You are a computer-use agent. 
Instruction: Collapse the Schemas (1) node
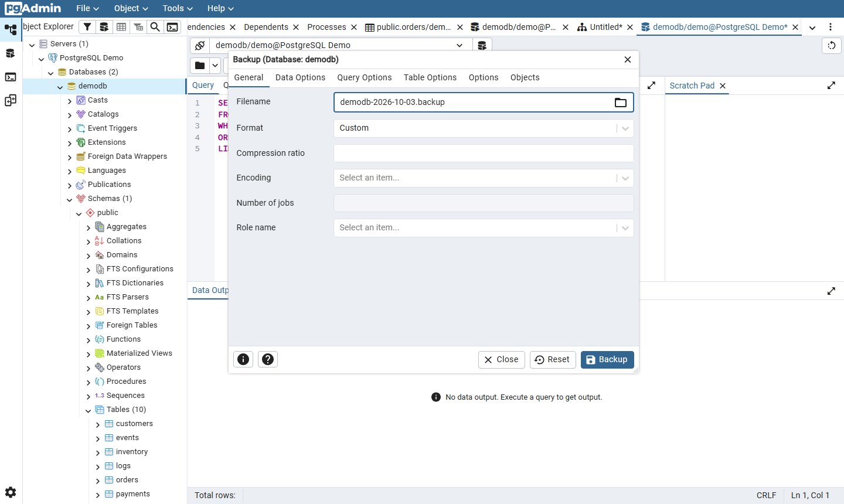point(70,199)
